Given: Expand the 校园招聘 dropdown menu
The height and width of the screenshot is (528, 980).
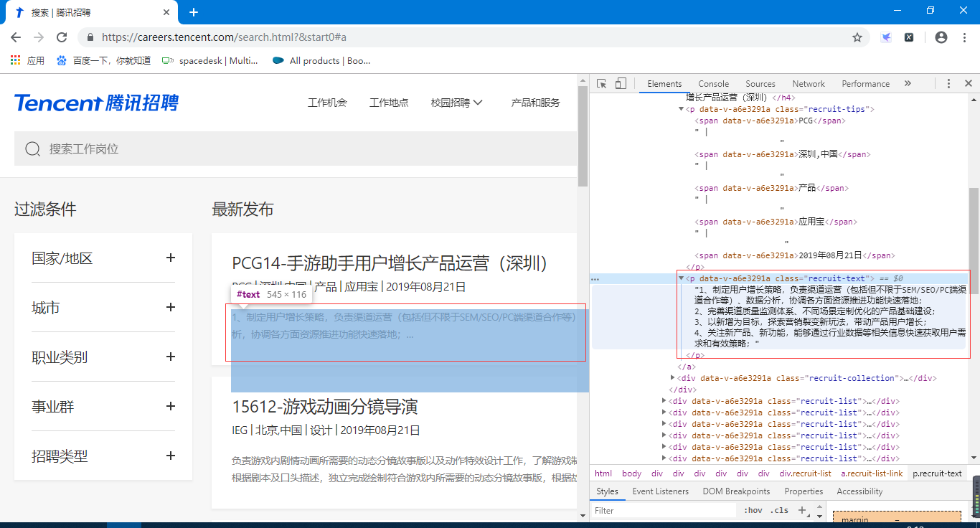Looking at the screenshot, I should tap(456, 103).
